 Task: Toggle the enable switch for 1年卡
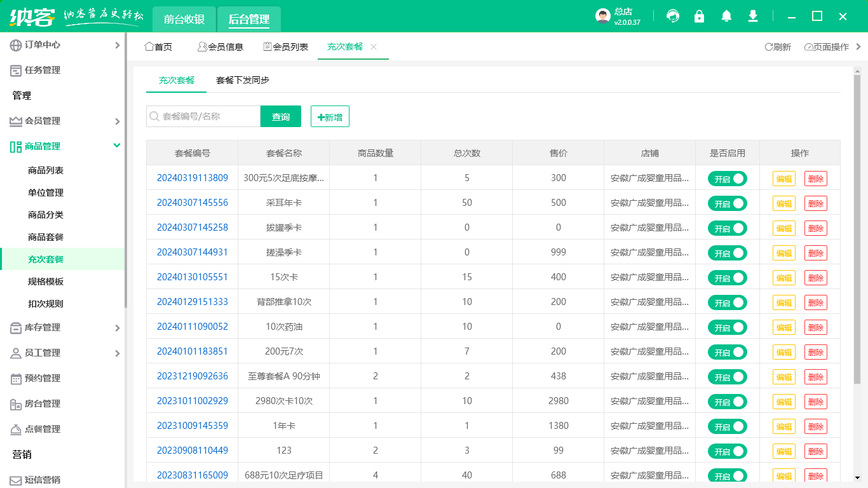(728, 426)
